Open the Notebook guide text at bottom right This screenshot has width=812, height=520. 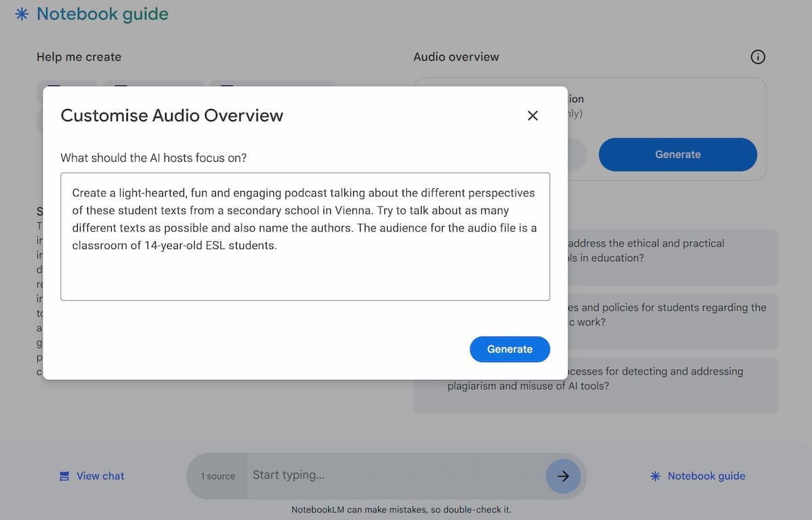(706, 476)
